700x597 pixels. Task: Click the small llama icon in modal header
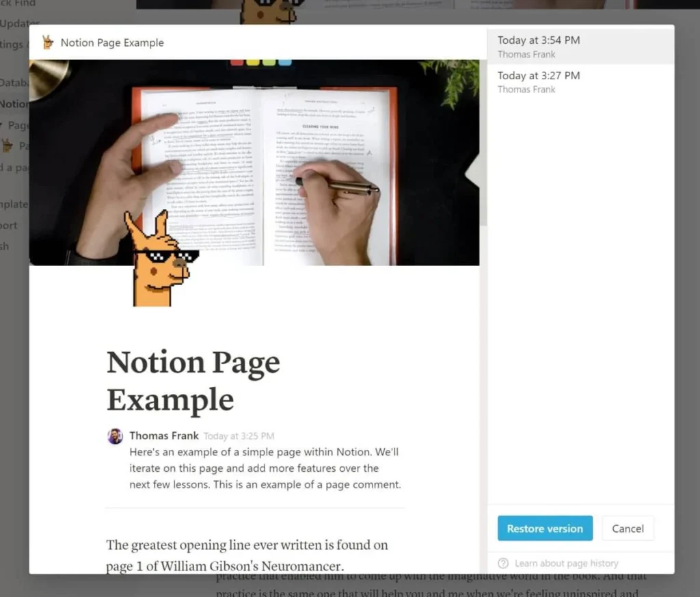coord(48,42)
